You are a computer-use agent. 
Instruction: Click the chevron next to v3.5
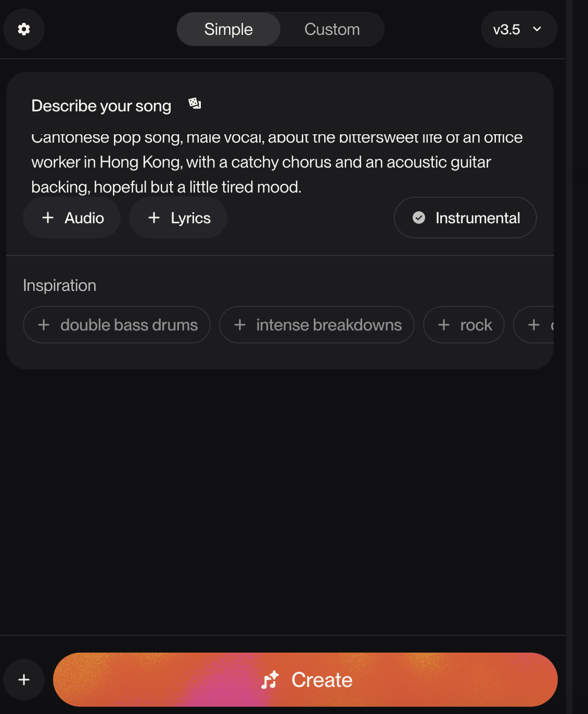tap(537, 29)
